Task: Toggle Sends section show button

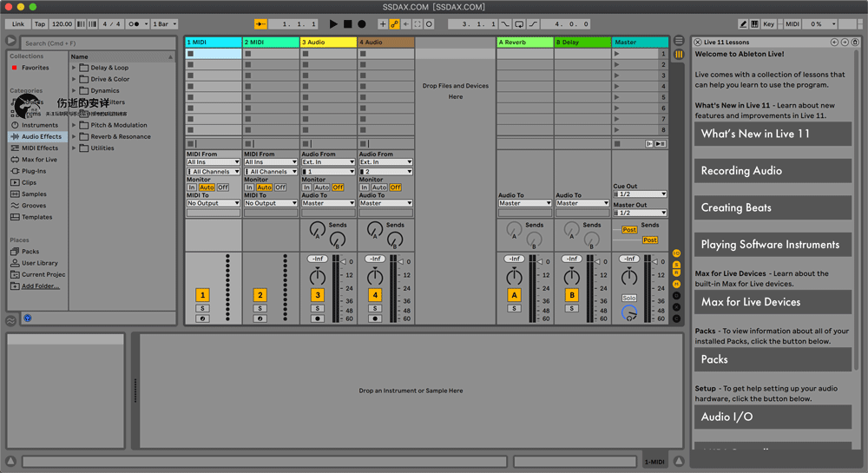Action: 676,265
